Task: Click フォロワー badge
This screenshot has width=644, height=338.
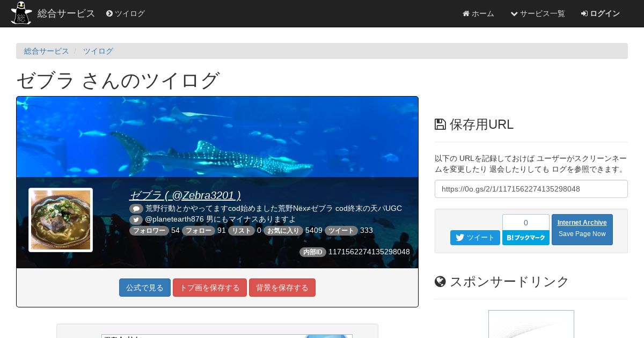Action: 149,231
